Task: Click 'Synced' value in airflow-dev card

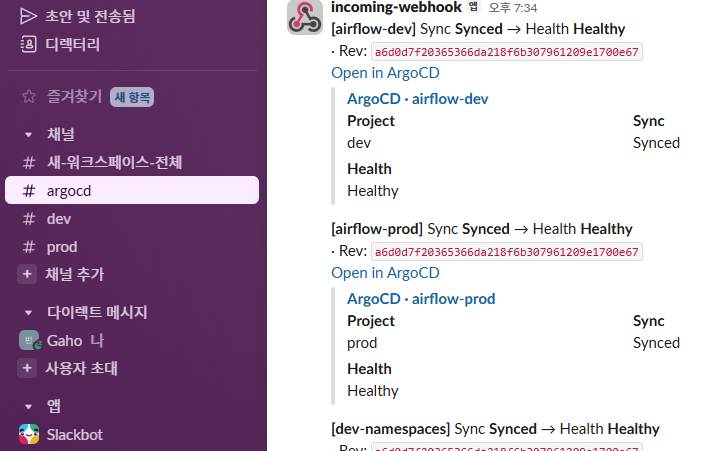Action: [x=656, y=143]
